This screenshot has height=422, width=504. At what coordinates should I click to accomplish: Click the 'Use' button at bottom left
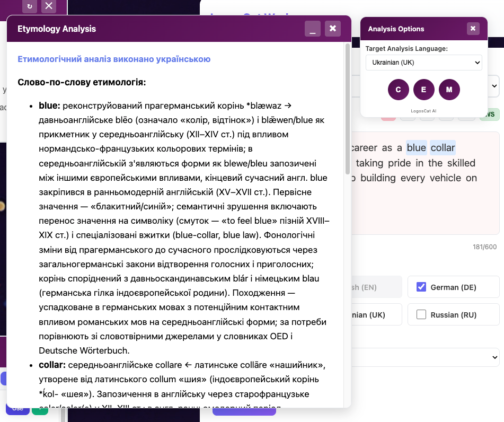point(17,409)
